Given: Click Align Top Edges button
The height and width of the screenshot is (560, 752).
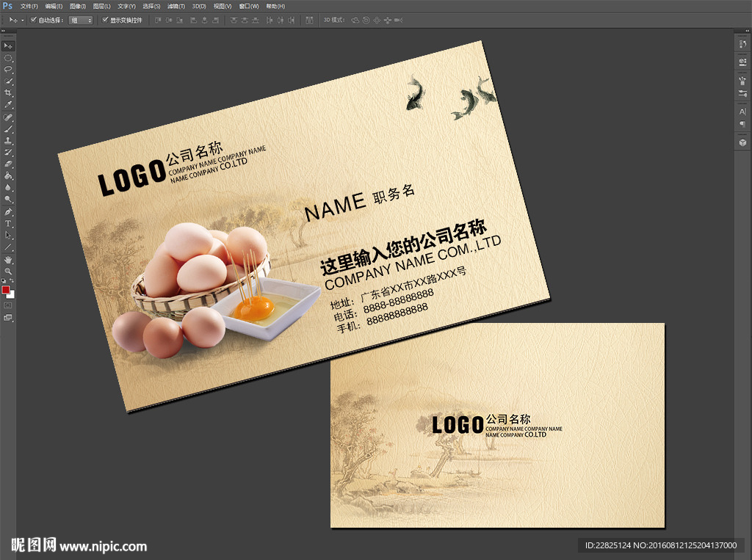Looking at the screenshot, I should point(158,20).
